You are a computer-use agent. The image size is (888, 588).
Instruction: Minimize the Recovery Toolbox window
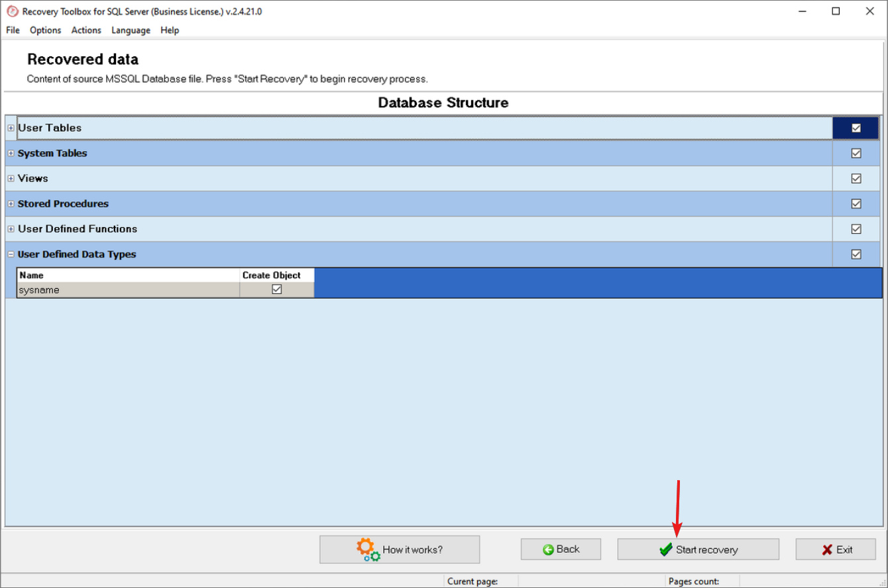(x=801, y=11)
